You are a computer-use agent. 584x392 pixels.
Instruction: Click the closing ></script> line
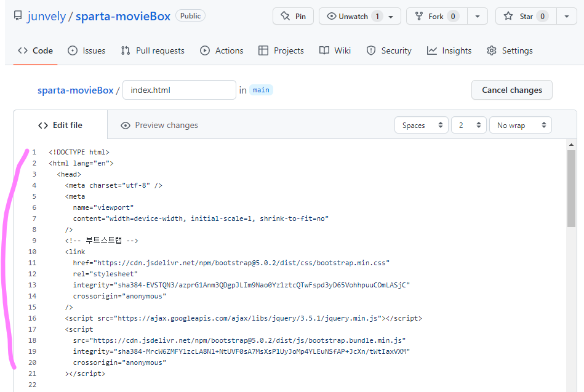click(x=86, y=374)
